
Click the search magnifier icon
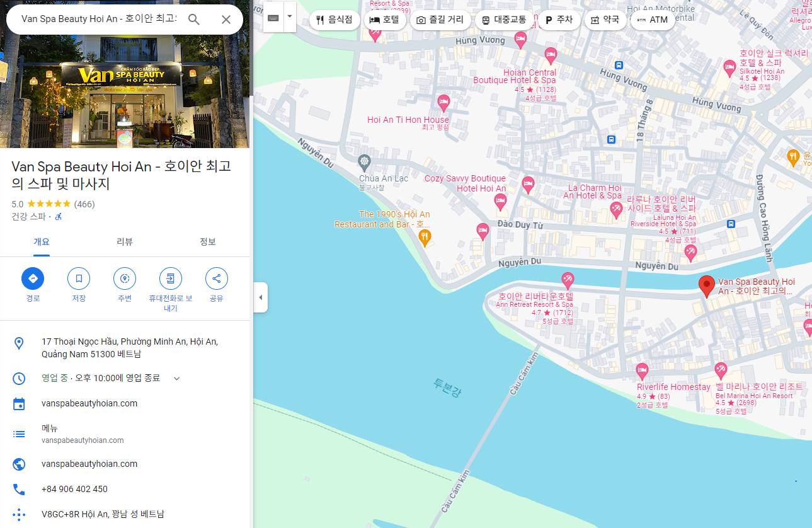pyautogui.click(x=194, y=20)
